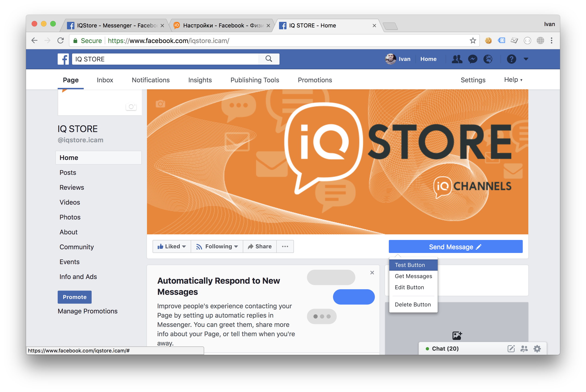Click the Facebook logo in header
This screenshot has width=586, height=392.
63,59
